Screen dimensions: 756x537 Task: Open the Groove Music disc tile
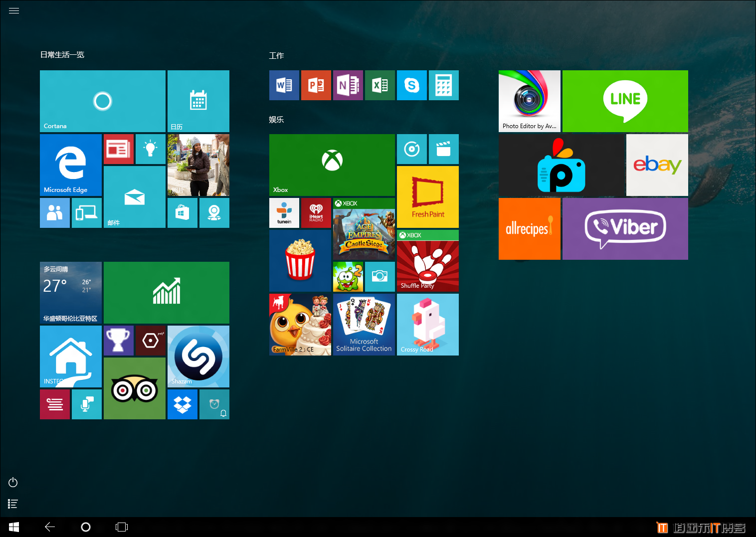click(412, 149)
